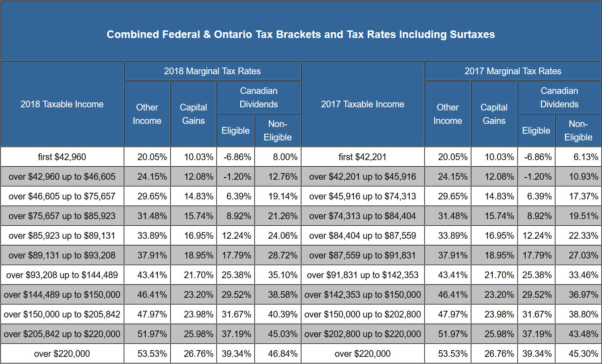
Task: Select 'over $45,916 up to $74,313' bracket
Action: (x=362, y=196)
